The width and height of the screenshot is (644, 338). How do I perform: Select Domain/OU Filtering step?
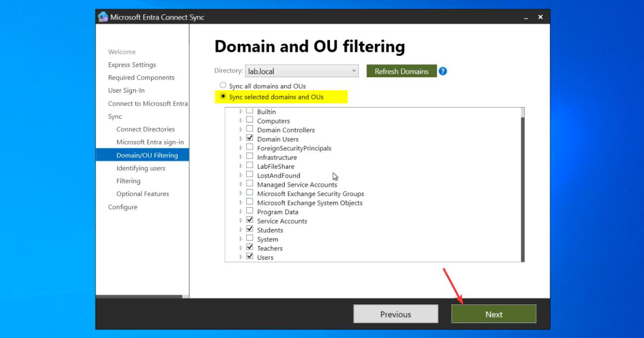(x=142, y=155)
